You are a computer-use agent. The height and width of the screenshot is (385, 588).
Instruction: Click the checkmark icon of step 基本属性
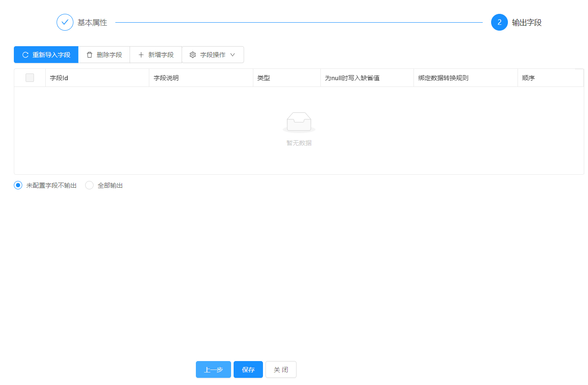[x=65, y=23]
